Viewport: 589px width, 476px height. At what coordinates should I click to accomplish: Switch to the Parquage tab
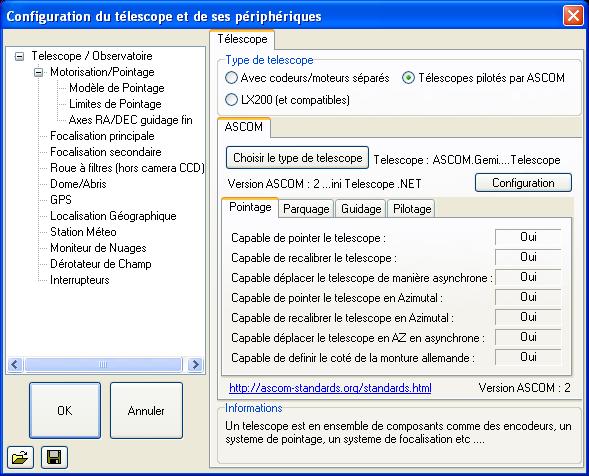pos(306,209)
